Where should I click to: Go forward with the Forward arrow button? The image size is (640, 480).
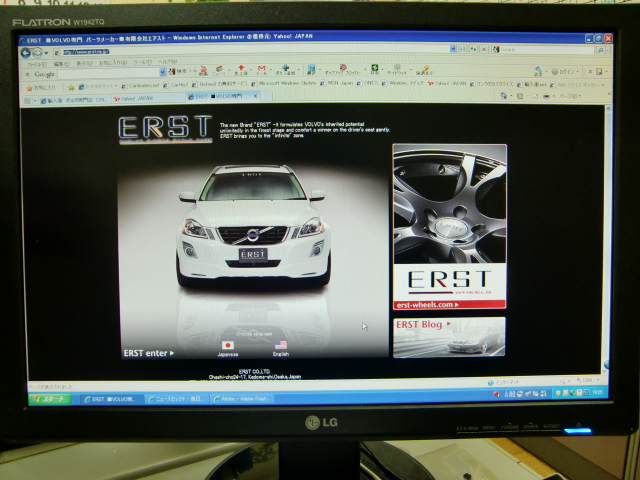[x=37, y=53]
